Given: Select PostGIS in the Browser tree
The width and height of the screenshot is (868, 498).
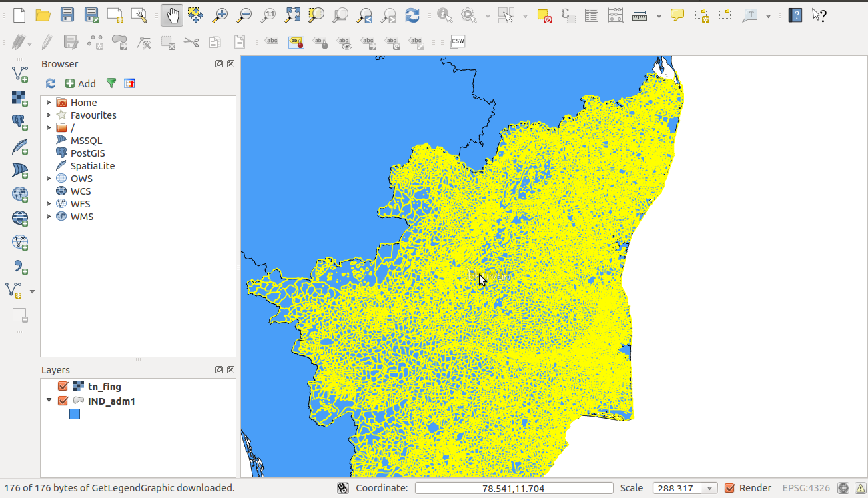Looking at the screenshot, I should (x=87, y=153).
